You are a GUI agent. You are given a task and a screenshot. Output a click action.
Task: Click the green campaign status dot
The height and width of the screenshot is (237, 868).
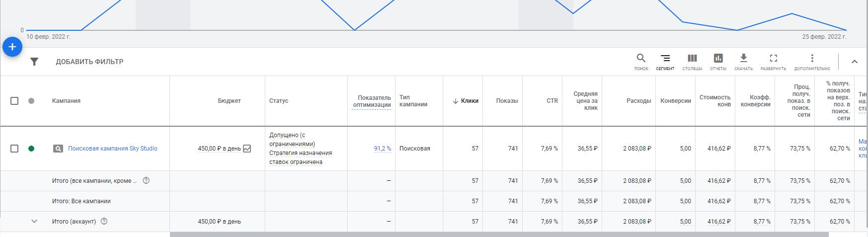click(31, 149)
